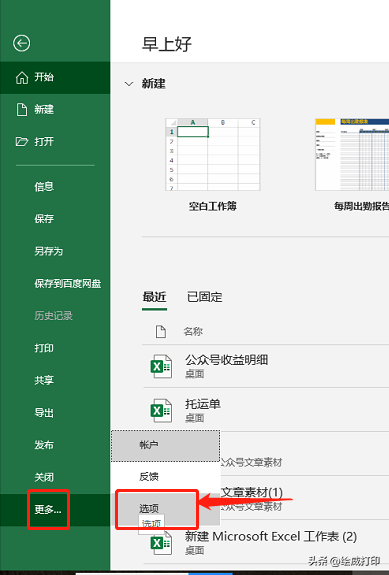Click the 开始 label in the sidebar

pyautogui.click(x=44, y=77)
